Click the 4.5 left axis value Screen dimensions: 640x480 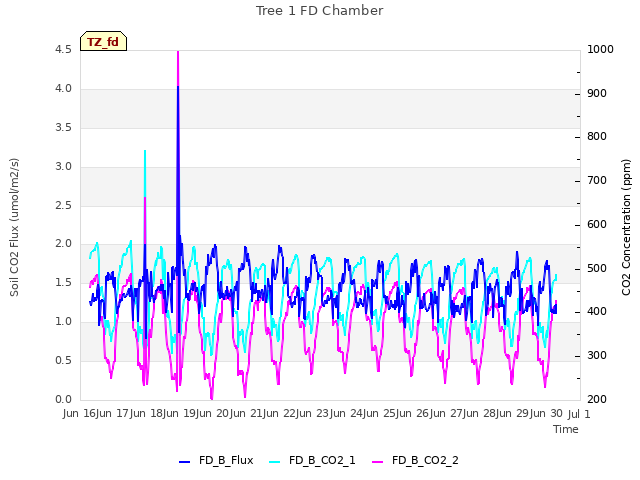pyautogui.click(x=63, y=49)
